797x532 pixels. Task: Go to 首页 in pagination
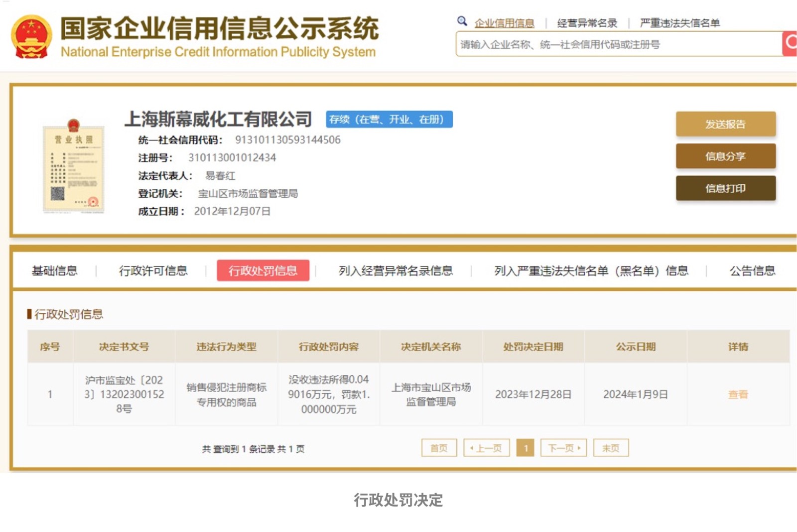point(439,448)
